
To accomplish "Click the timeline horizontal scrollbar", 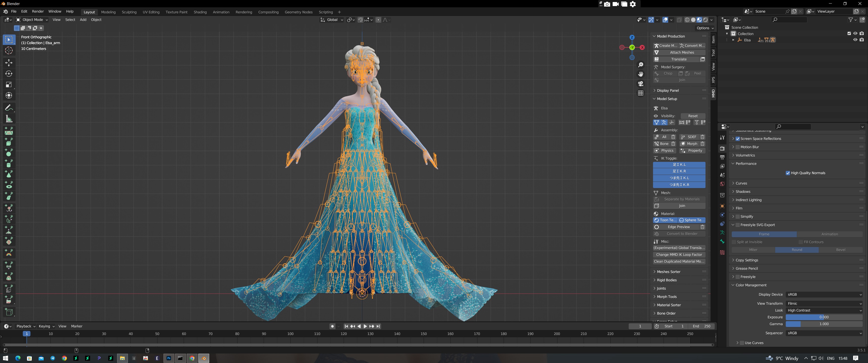I will click(x=358, y=345).
